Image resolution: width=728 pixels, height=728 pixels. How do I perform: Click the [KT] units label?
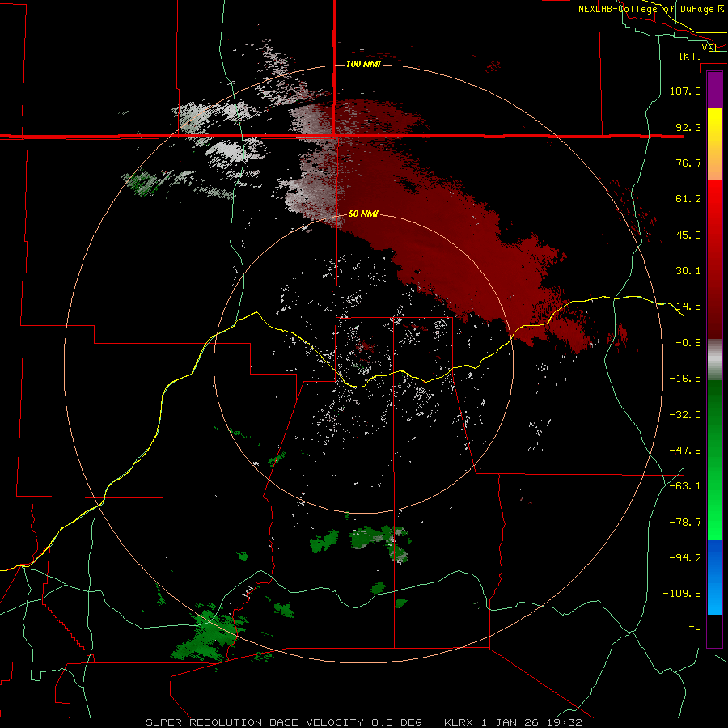(691, 56)
